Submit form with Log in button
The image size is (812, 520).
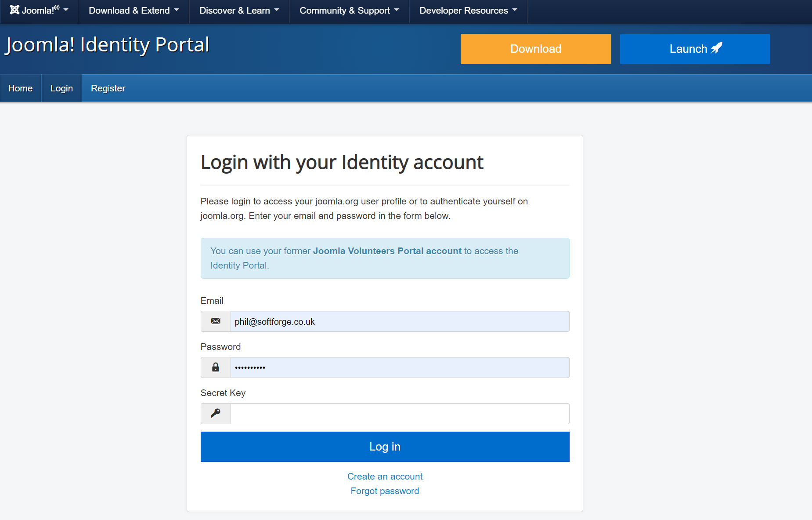click(385, 447)
